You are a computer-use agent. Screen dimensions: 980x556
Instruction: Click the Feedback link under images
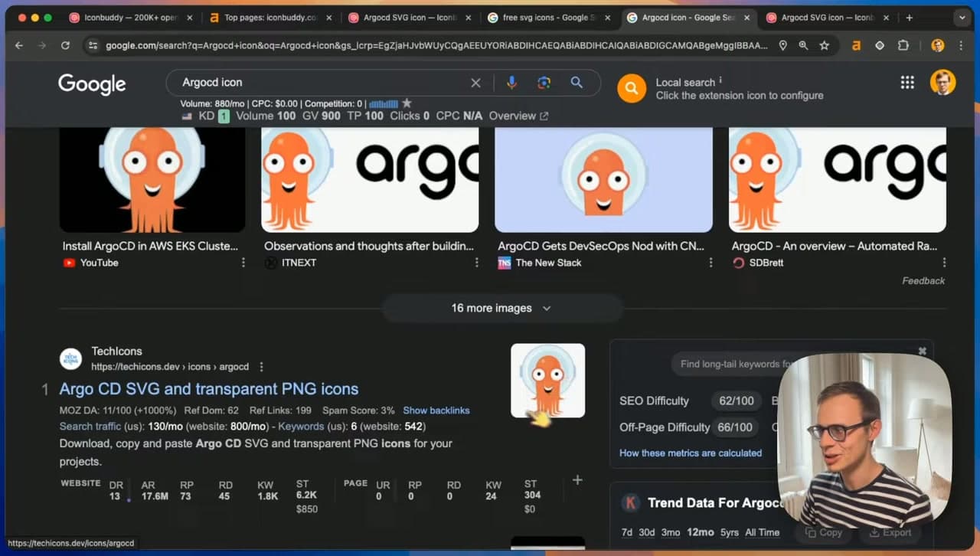[923, 281]
